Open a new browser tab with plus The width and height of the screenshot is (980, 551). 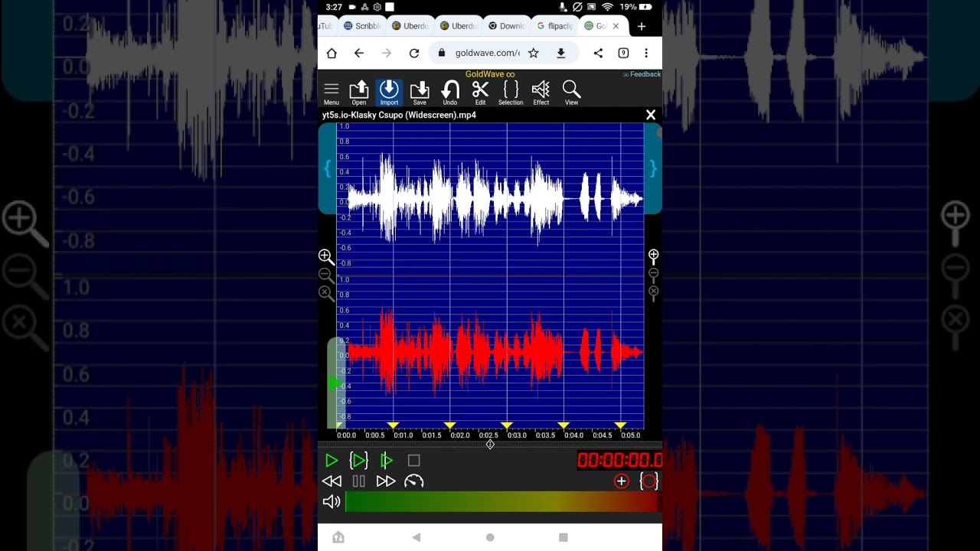point(642,26)
